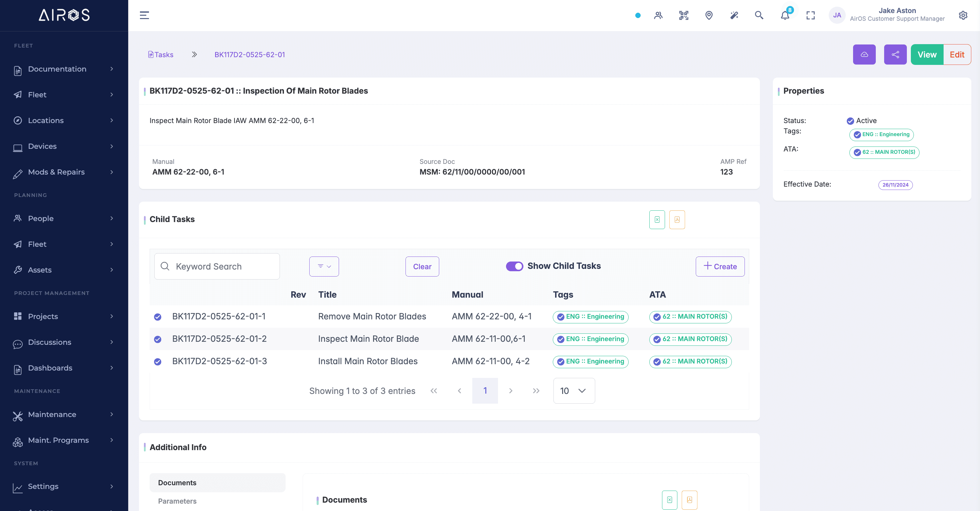This screenshot has width=980, height=511.
Task: Export Child Tasks to Excel icon
Action: (657, 220)
